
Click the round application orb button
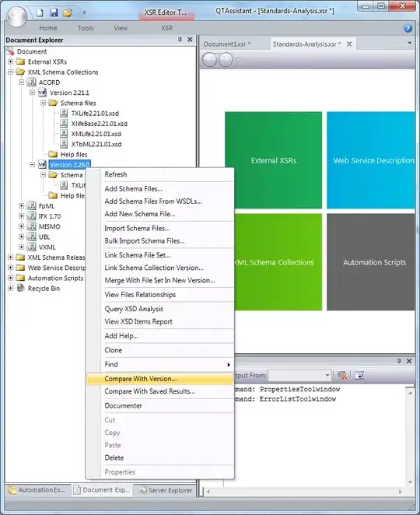16,16
